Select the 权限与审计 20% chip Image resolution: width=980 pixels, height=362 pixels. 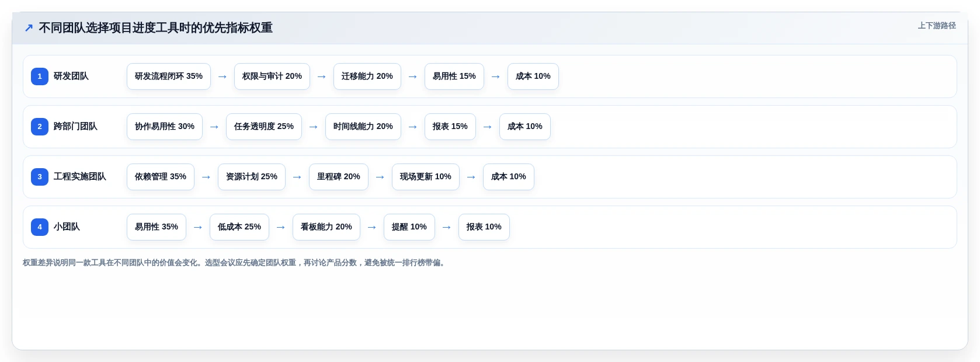272,76
